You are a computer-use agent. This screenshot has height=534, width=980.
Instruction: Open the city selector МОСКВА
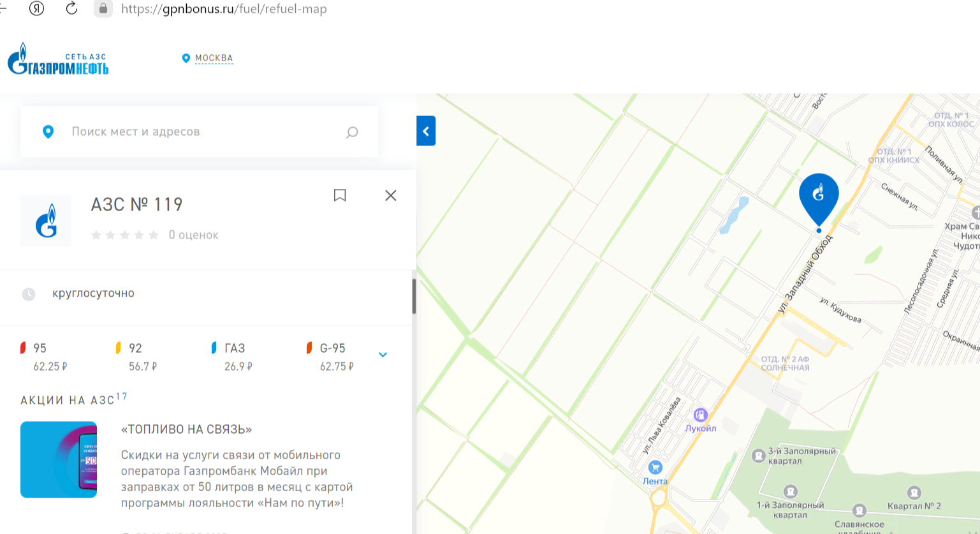point(214,58)
